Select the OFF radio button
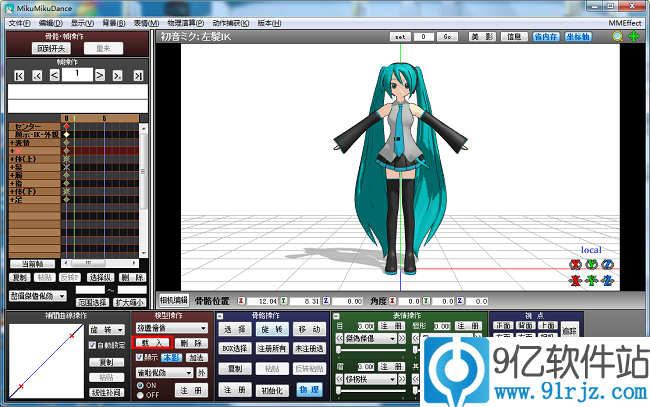 [140, 393]
